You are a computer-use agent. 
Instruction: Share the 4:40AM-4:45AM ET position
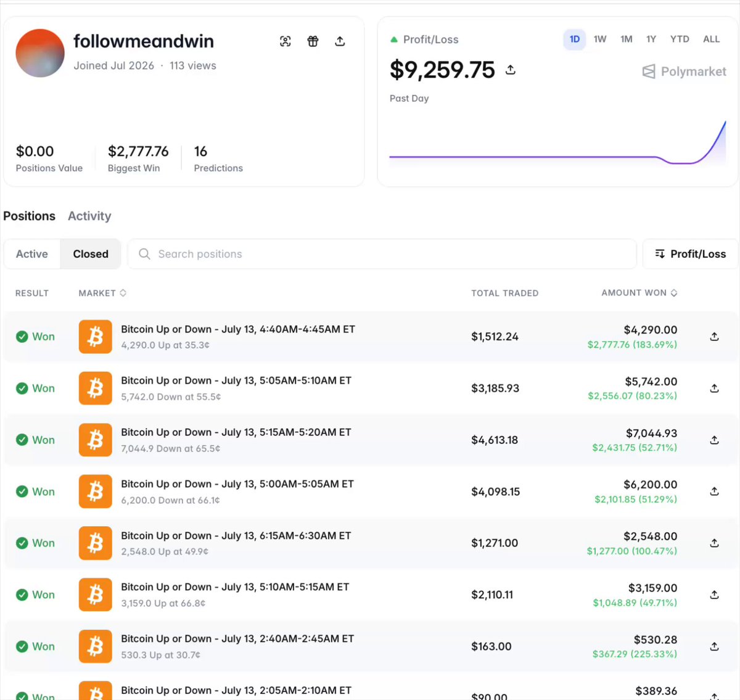714,337
